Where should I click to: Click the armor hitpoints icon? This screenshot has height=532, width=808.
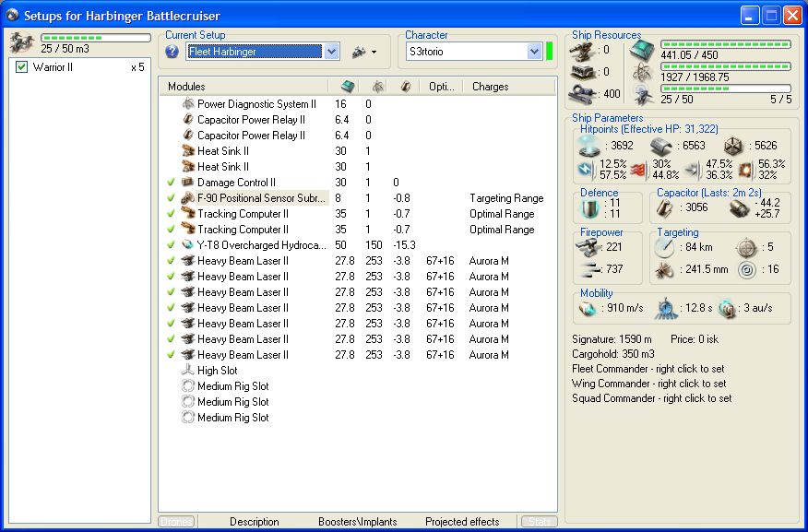point(659,145)
